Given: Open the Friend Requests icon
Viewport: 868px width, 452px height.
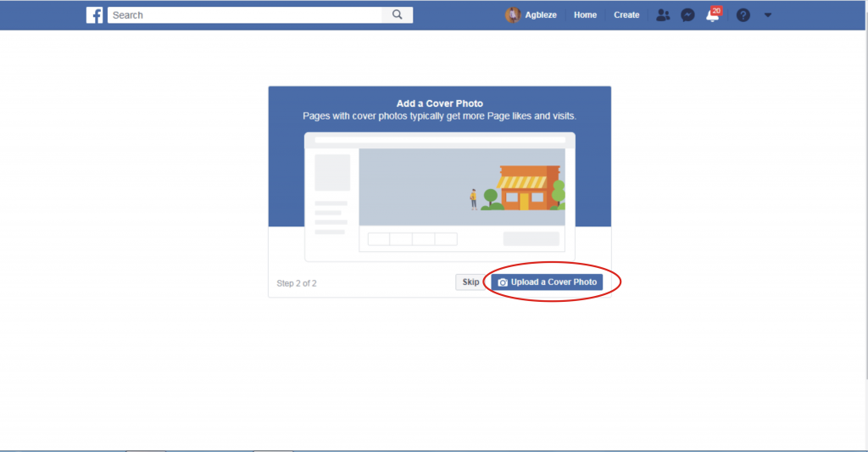Looking at the screenshot, I should pos(663,15).
